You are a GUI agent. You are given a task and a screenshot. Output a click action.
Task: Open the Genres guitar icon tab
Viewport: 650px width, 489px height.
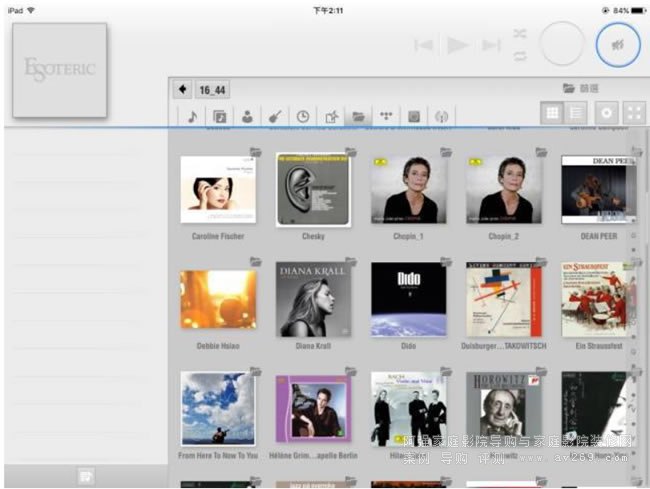click(274, 116)
